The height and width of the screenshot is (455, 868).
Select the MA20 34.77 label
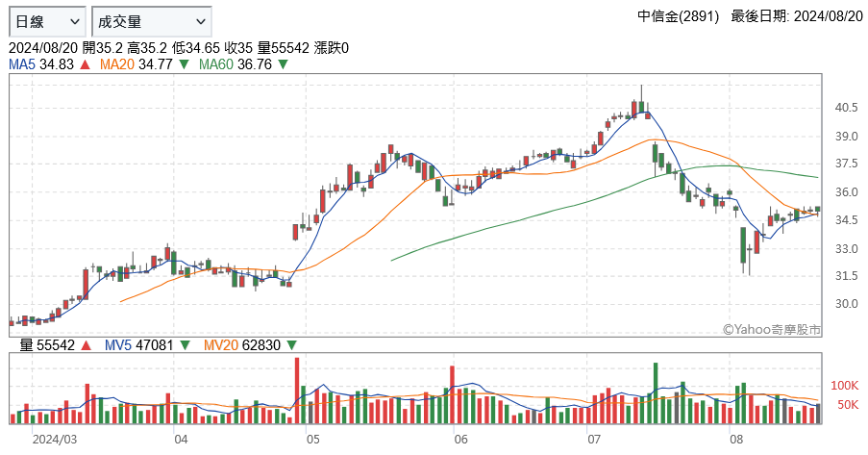coord(136,64)
